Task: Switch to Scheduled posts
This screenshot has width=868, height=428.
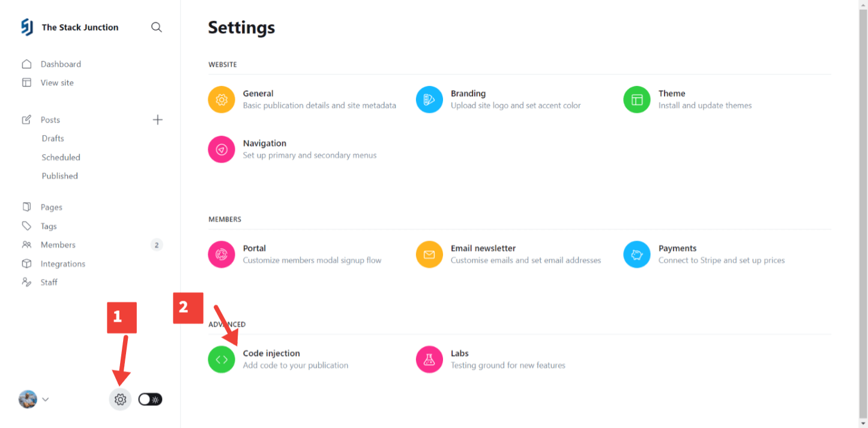Action: (61, 157)
